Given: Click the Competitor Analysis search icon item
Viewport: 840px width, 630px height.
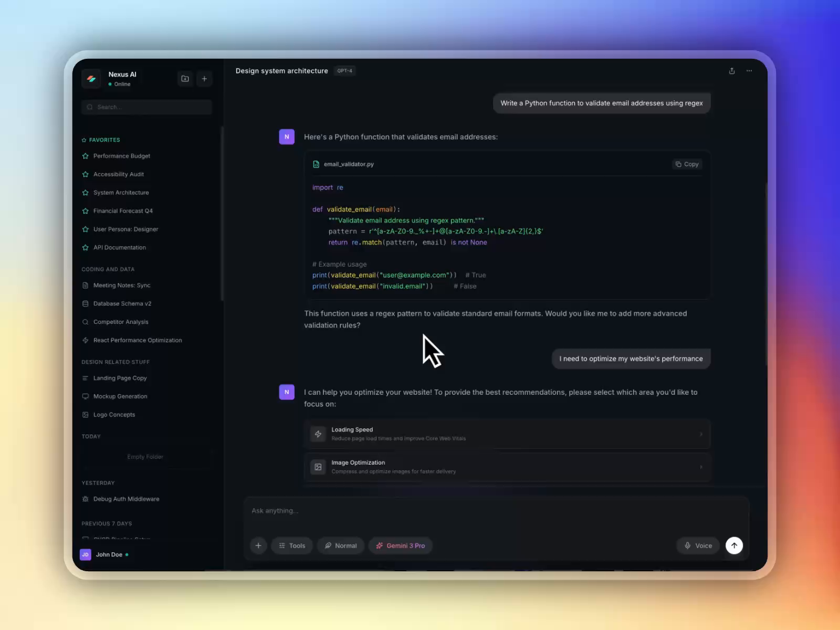Looking at the screenshot, I should click(86, 322).
